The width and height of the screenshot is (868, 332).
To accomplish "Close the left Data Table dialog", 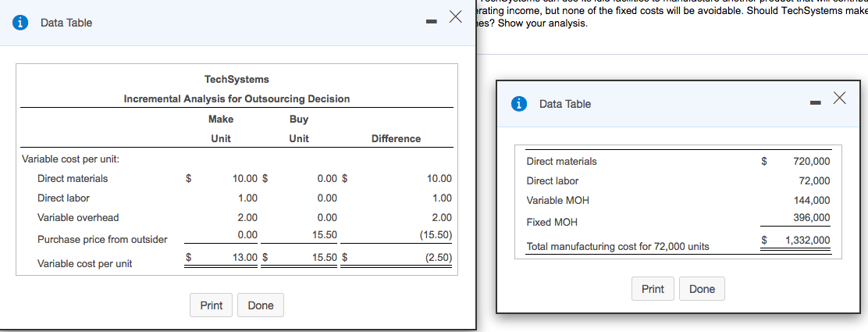I will [455, 17].
